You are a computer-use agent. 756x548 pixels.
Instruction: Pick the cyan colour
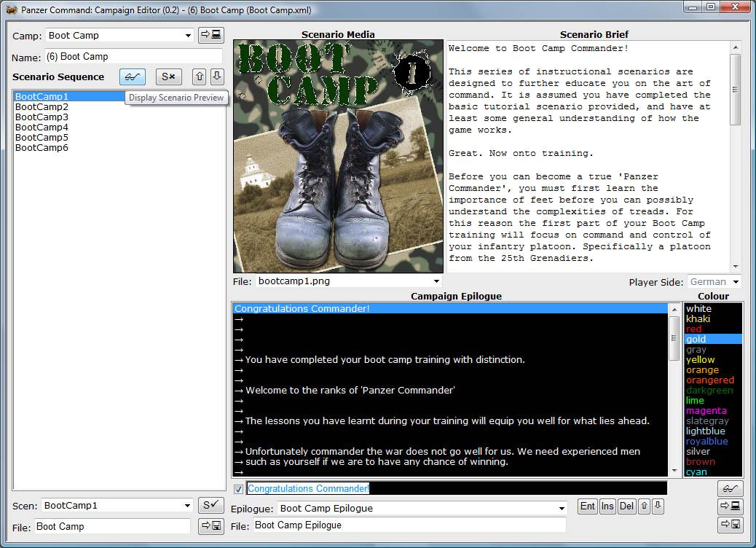pos(713,471)
